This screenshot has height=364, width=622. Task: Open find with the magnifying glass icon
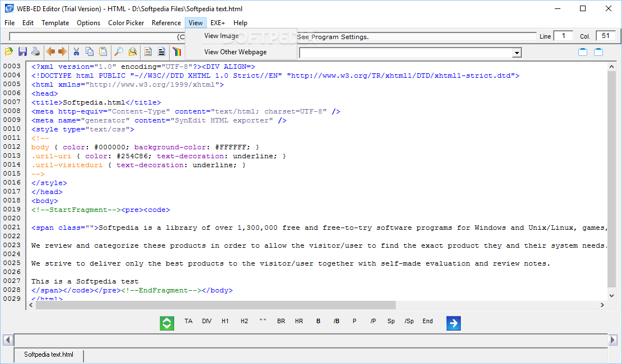119,51
